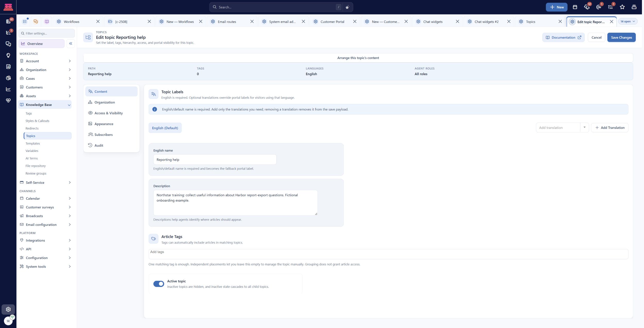Click the blue New button
Viewport: 644px width, 328px height.
pyautogui.click(x=556, y=7)
